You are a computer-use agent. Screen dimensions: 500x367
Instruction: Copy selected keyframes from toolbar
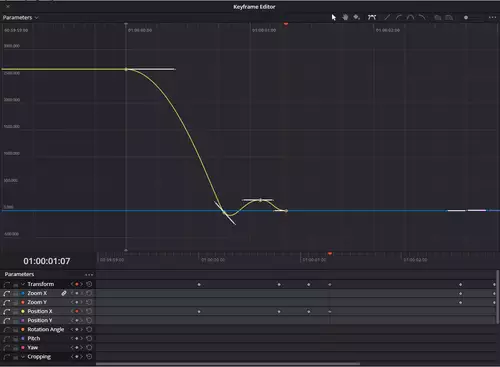tap(438, 17)
